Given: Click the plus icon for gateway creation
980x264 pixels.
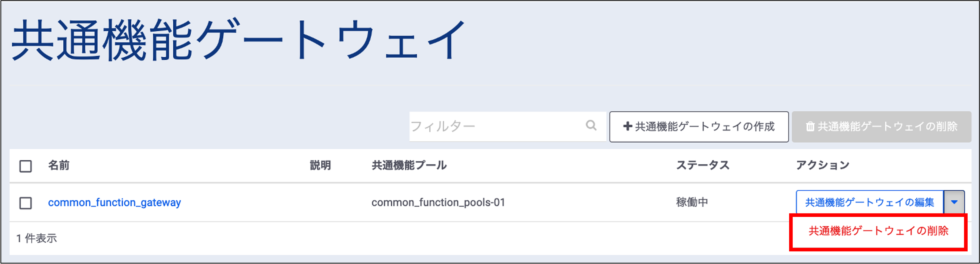Looking at the screenshot, I should click(627, 127).
